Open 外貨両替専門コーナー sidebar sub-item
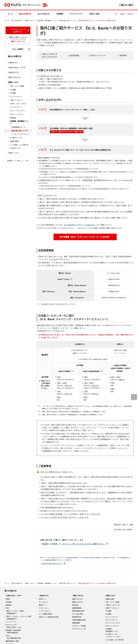The height and width of the screenshot is (644, 138). click(x=19, y=127)
